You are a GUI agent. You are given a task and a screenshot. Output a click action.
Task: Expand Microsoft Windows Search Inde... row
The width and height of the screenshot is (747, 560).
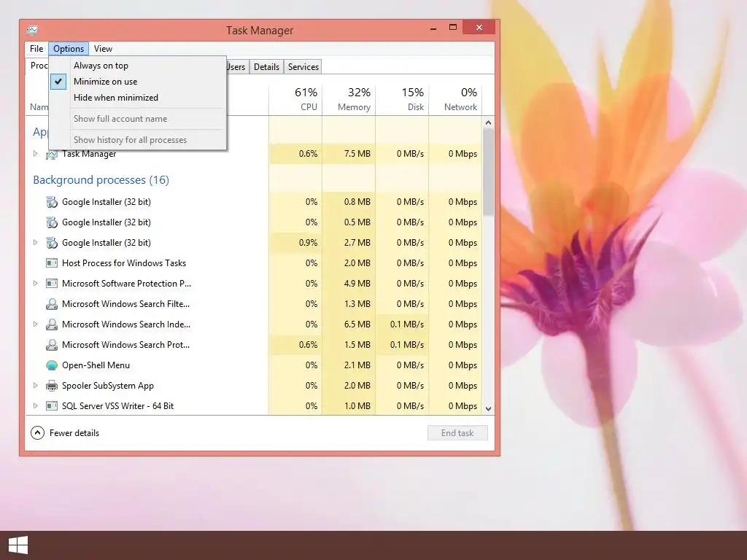coord(35,324)
